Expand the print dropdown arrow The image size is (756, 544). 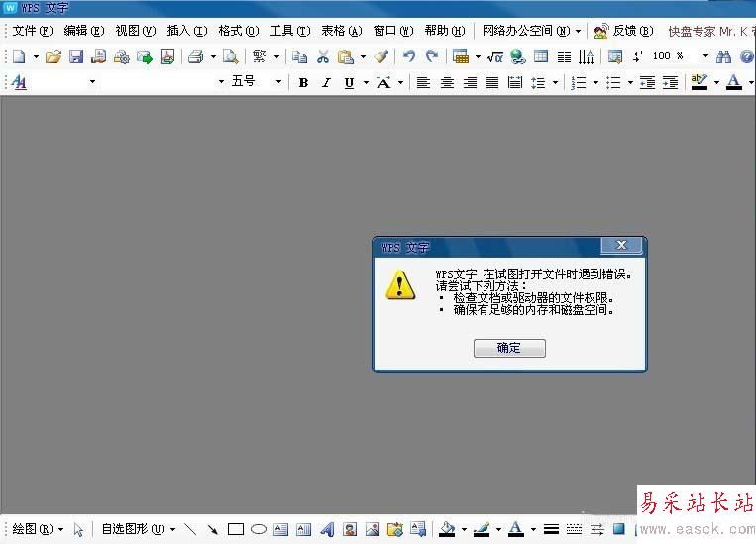tap(213, 56)
